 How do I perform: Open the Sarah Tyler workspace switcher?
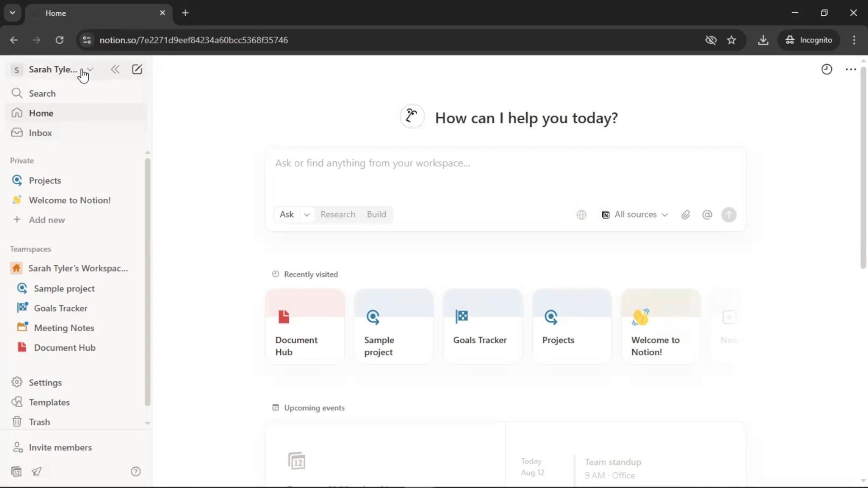tap(52, 69)
